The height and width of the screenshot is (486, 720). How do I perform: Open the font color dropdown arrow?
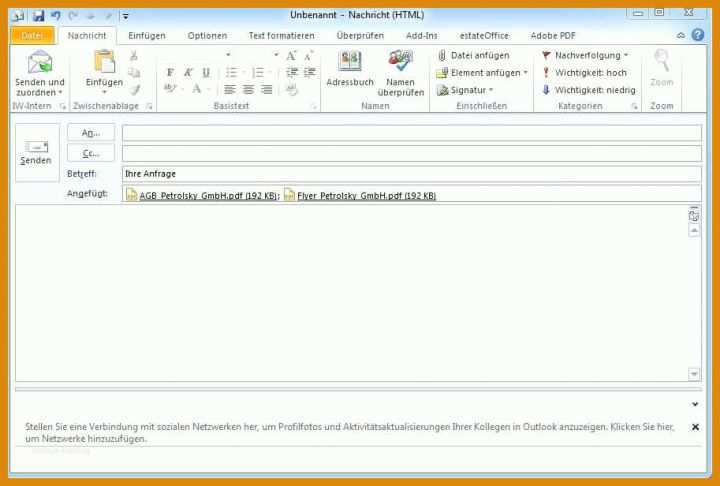tap(208, 90)
